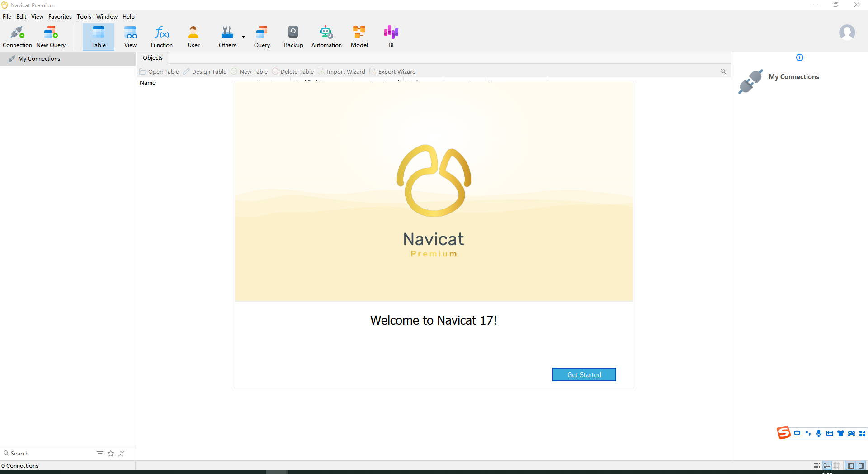Switch to icon grid view in status bar
This screenshot has height=474, width=868.
pos(817,466)
